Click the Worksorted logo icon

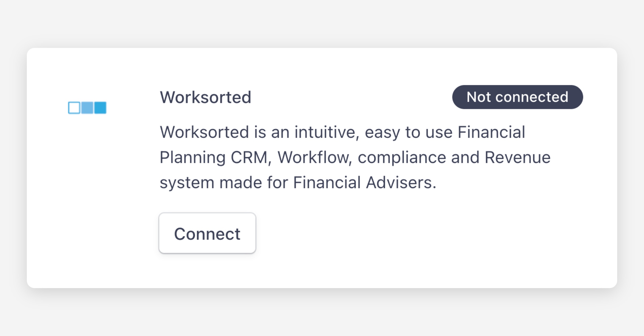point(87,108)
